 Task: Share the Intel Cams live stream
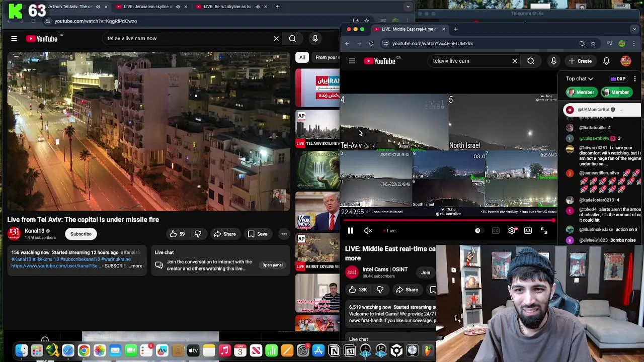407,290
